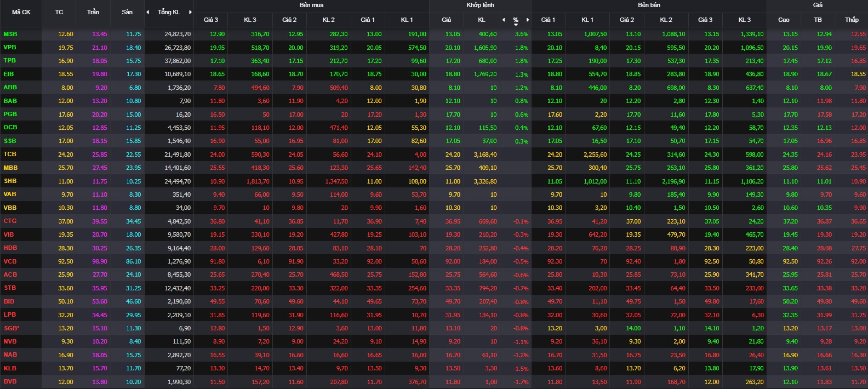Viewport: 868px width, 389px height.
Task: Click the -1.5% change in KLB row
Action: pos(521,369)
